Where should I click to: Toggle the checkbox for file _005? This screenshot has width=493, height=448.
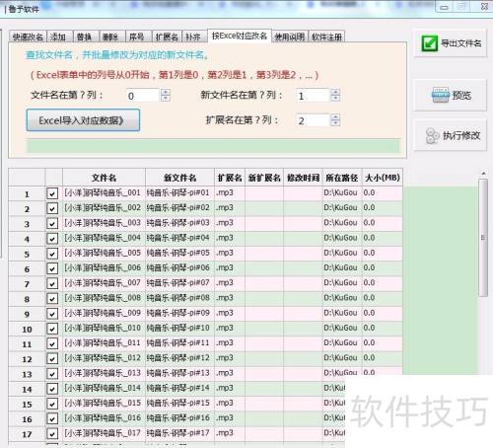tap(52, 254)
